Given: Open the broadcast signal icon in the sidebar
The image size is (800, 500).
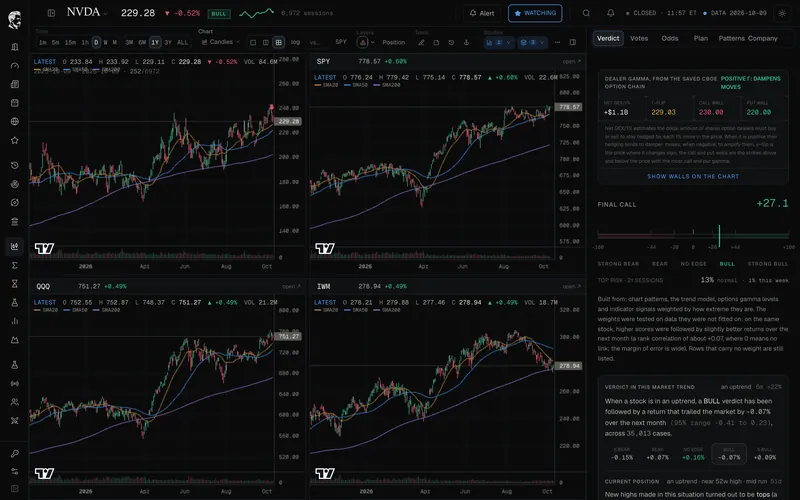Looking at the screenshot, I should pyautogui.click(x=15, y=383).
